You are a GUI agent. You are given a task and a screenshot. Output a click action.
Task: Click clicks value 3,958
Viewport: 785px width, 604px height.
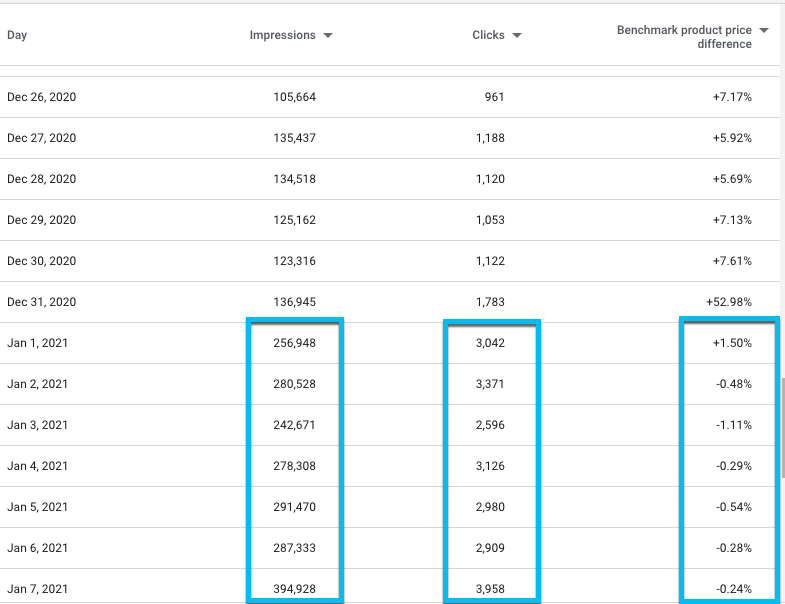point(490,589)
